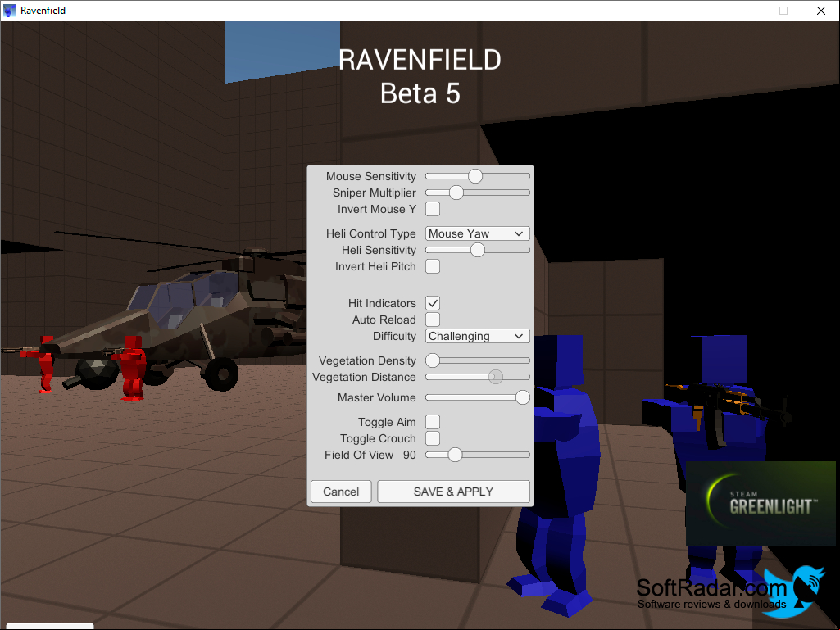Click the Sniper Multiplier slider handle
Screen dimensions: 840x630
click(456, 193)
